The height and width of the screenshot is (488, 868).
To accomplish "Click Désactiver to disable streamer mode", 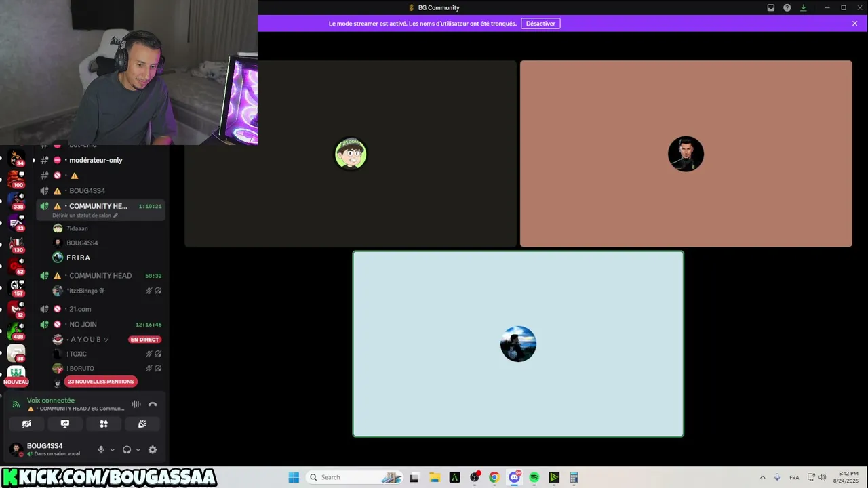I will point(540,24).
